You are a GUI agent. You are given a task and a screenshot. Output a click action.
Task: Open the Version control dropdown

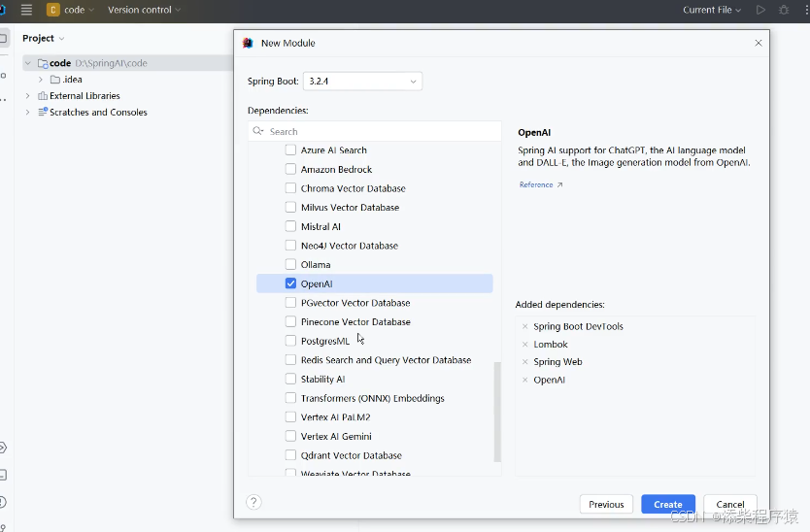click(144, 10)
